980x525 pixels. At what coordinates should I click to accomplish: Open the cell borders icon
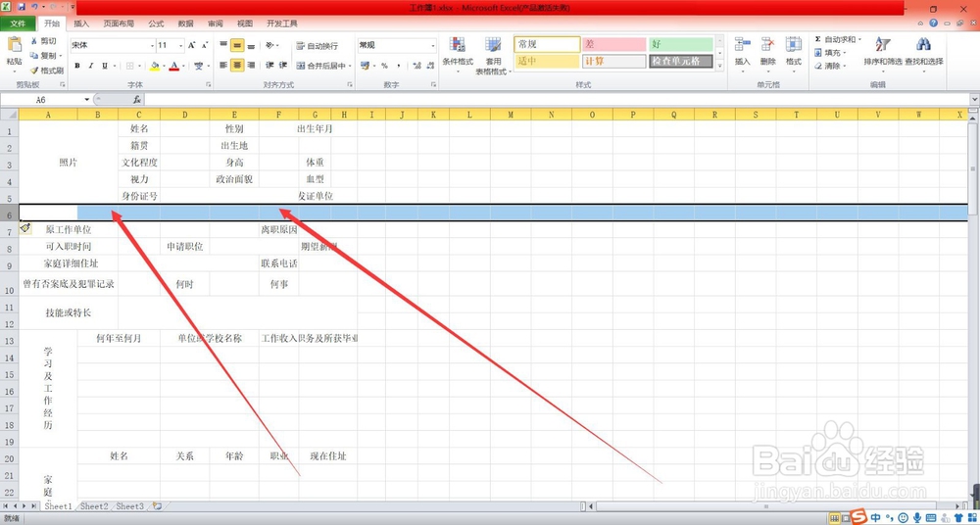[130, 66]
